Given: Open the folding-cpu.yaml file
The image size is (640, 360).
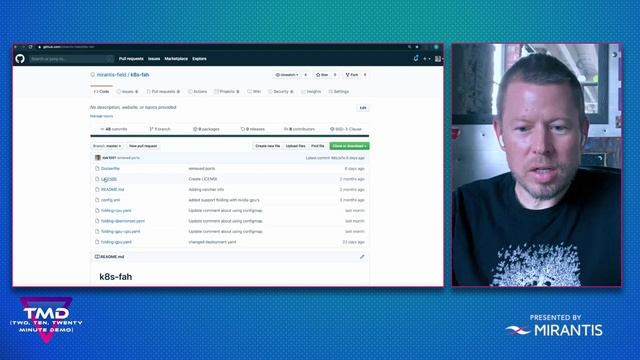Looking at the screenshot, I should coord(116,211).
